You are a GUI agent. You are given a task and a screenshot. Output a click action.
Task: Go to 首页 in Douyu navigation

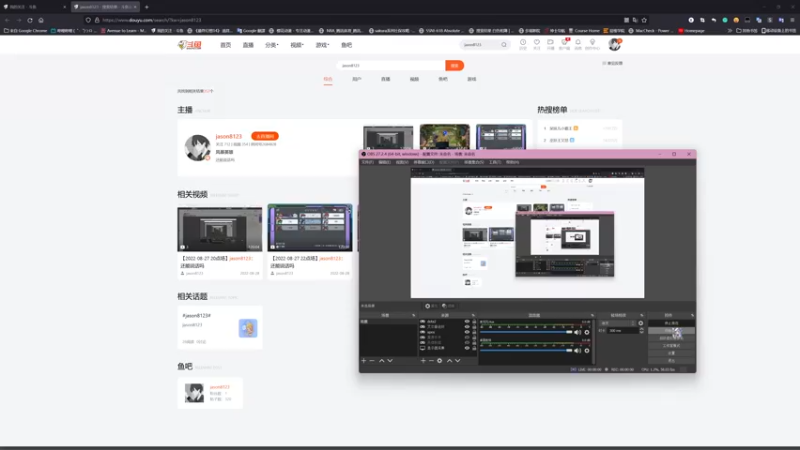(226, 45)
